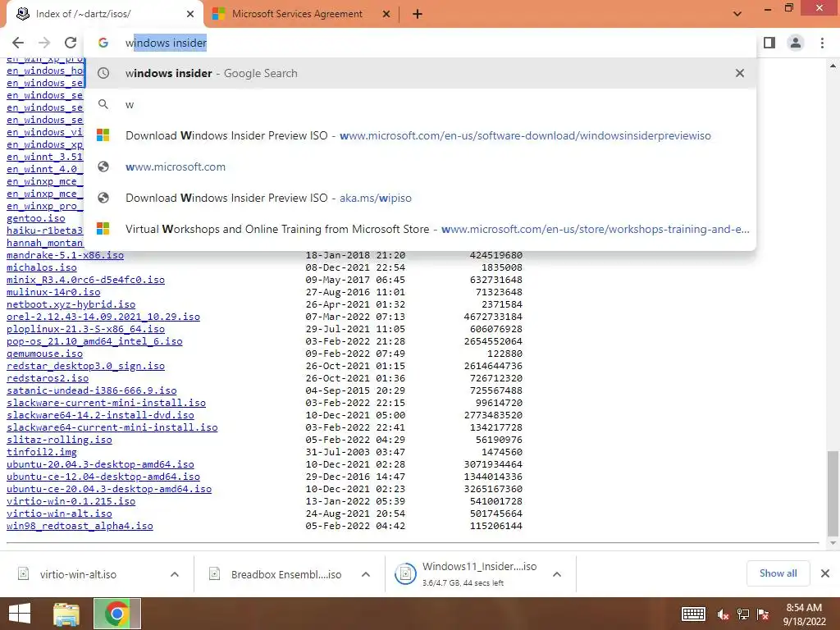The width and height of the screenshot is (840, 630).
Task: Open the network status tray icon
Action: pos(743,614)
